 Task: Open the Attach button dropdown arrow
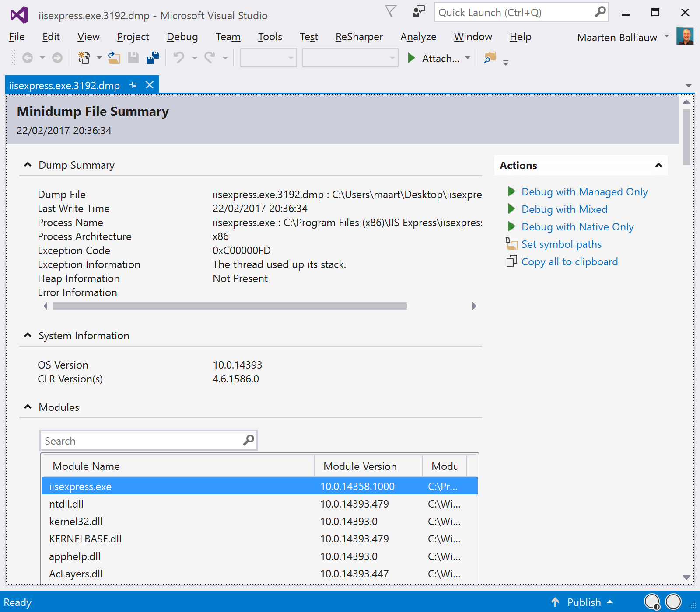pyautogui.click(x=468, y=58)
